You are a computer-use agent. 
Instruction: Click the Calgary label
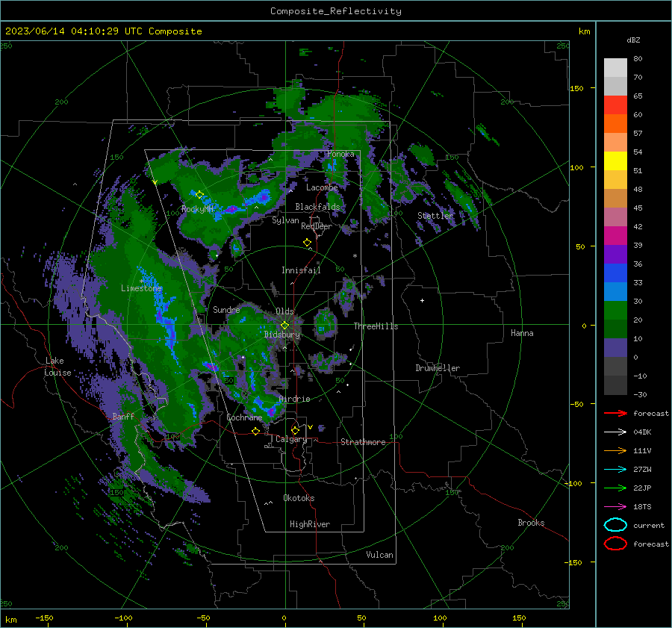tap(291, 439)
